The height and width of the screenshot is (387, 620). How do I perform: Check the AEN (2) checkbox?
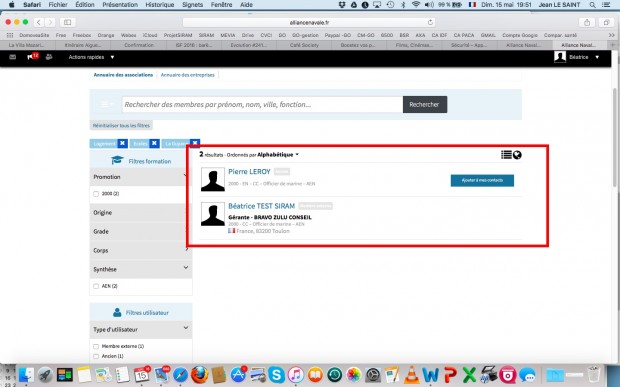(x=96, y=286)
